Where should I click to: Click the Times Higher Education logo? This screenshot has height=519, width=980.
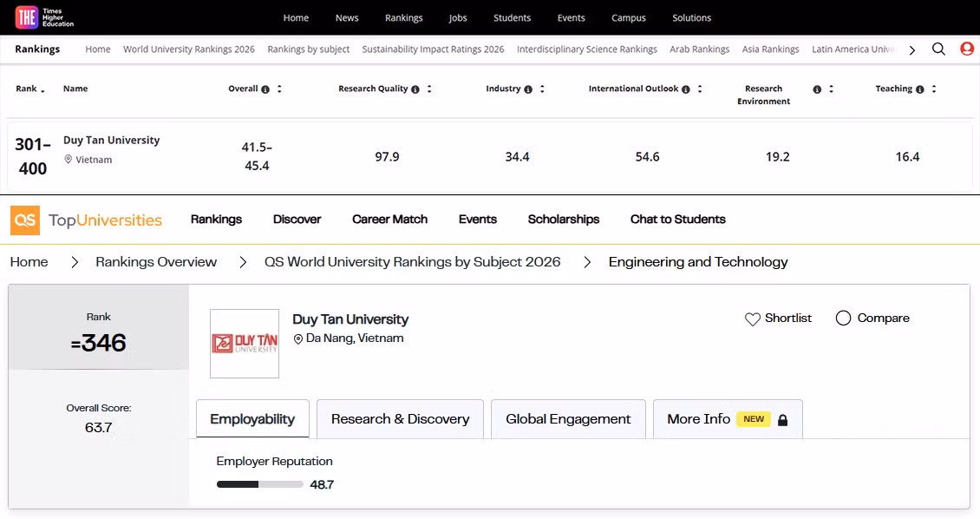tap(44, 17)
